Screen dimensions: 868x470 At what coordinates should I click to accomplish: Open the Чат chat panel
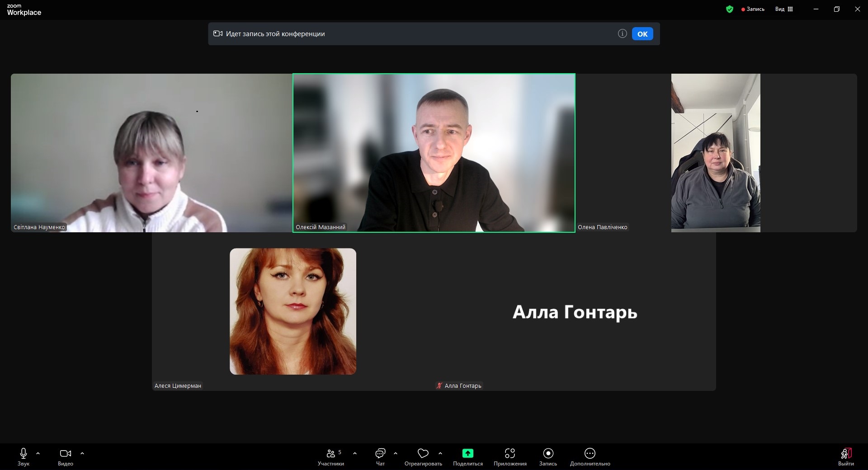point(380,456)
